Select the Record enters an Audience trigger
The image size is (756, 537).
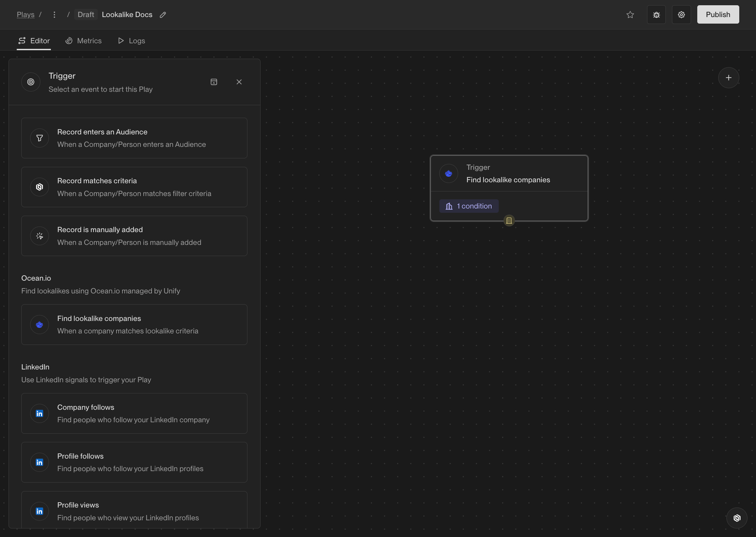pos(134,138)
